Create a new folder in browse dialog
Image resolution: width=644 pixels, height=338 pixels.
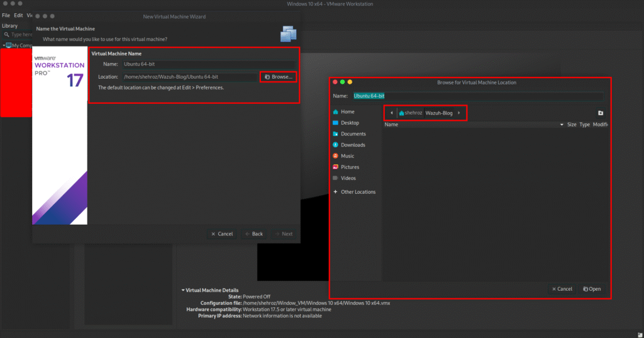tap(601, 113)
